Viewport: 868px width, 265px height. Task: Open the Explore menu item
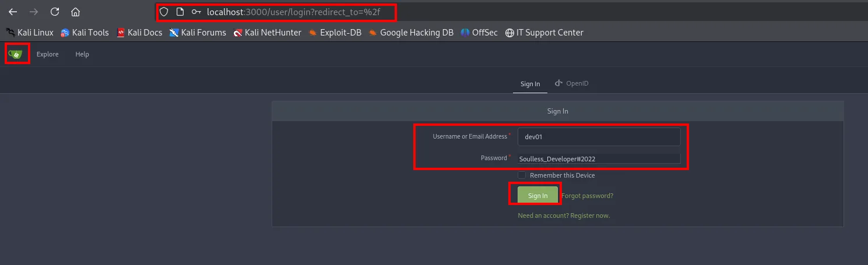click(x=48, y=54)
